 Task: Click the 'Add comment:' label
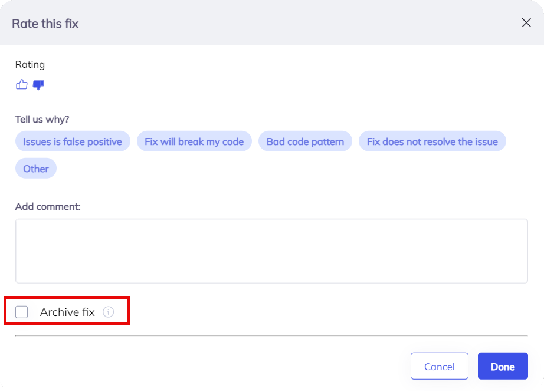tap(48, 206)
